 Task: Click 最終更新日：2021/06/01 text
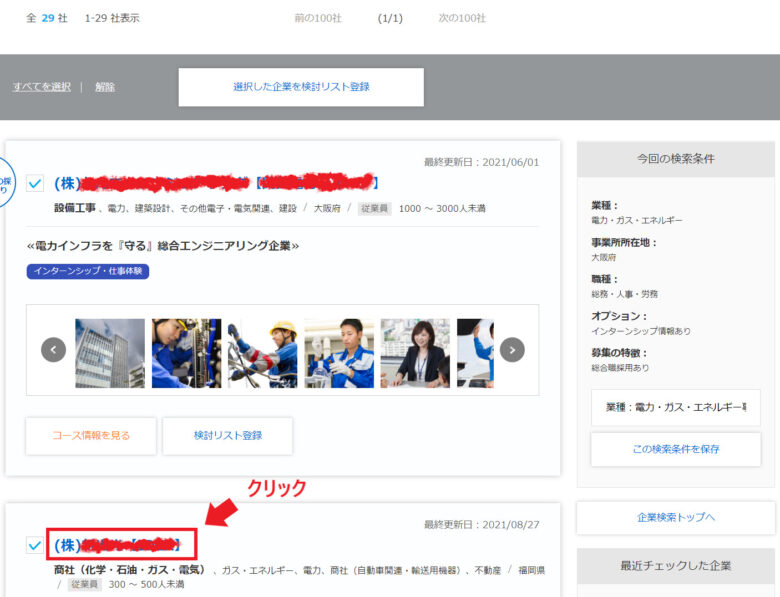(482, 162)
